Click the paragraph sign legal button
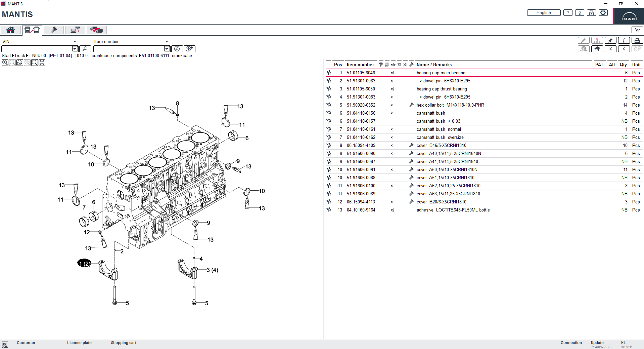 point(580,13)
